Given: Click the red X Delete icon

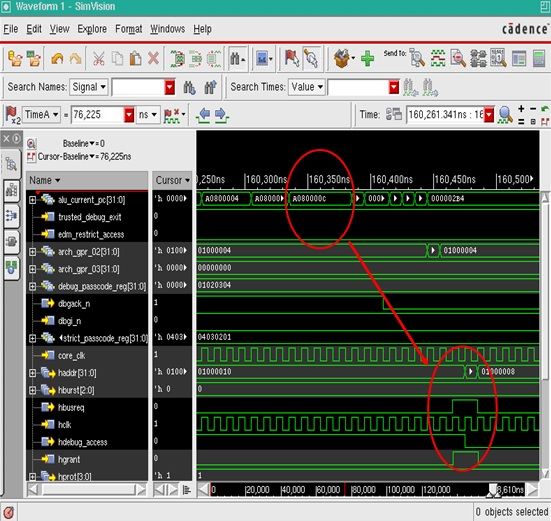Looking at the screenshot, I should point(153,58).
